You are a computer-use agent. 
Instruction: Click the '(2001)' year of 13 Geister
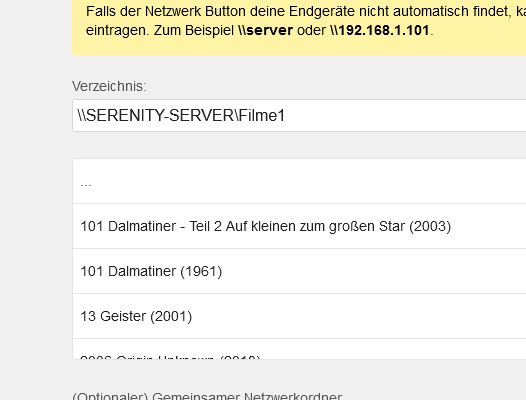tap(171, 316)
